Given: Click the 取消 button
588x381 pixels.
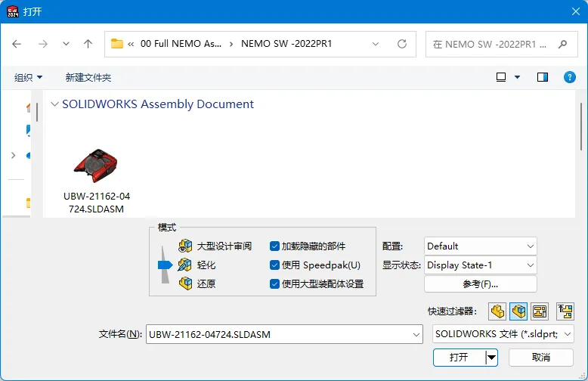Looking at the screenshot, I should (x=540, y=358).
